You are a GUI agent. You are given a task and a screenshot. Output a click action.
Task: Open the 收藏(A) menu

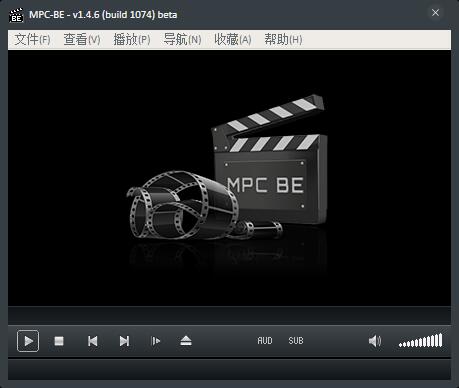tap(233, 40)
